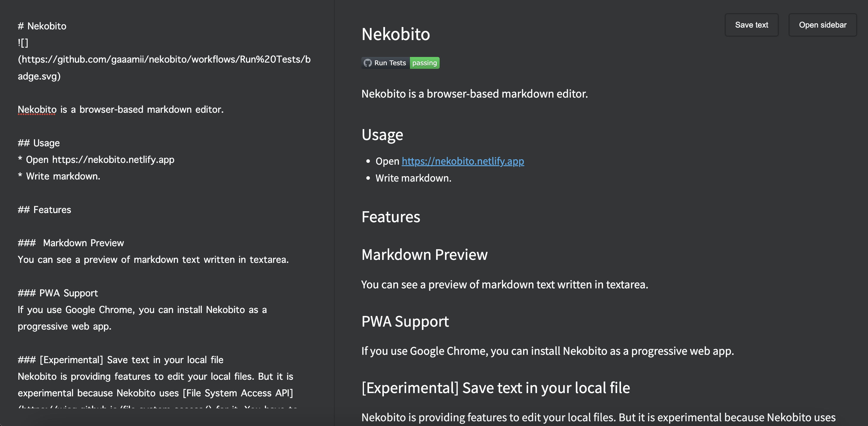Open the sidebar with Open sidebar button

click(x=822, y=25)
